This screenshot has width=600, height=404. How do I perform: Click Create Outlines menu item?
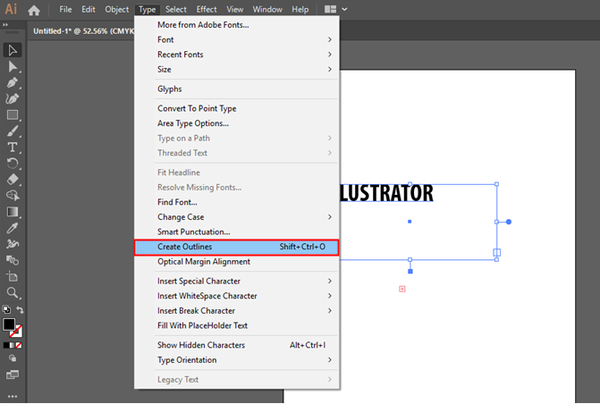tap(236, 247)
